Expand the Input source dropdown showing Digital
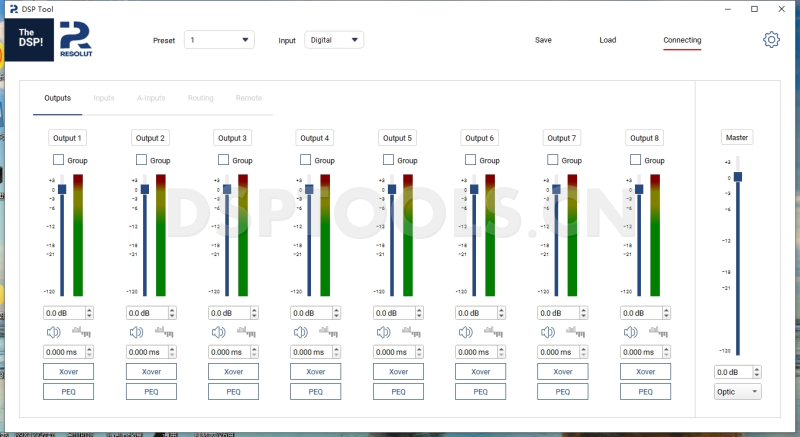 tap(333, 40)
